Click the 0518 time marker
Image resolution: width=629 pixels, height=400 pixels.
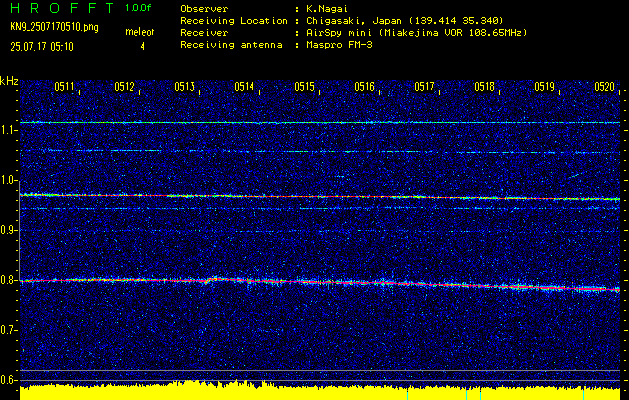(484, 87)
